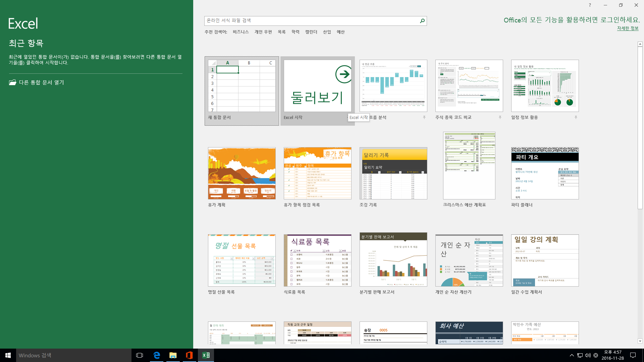Viewport: 644px width, 362px height.
Task: Open the 식료품 목록 template
Action: click(x=318, y=260)
